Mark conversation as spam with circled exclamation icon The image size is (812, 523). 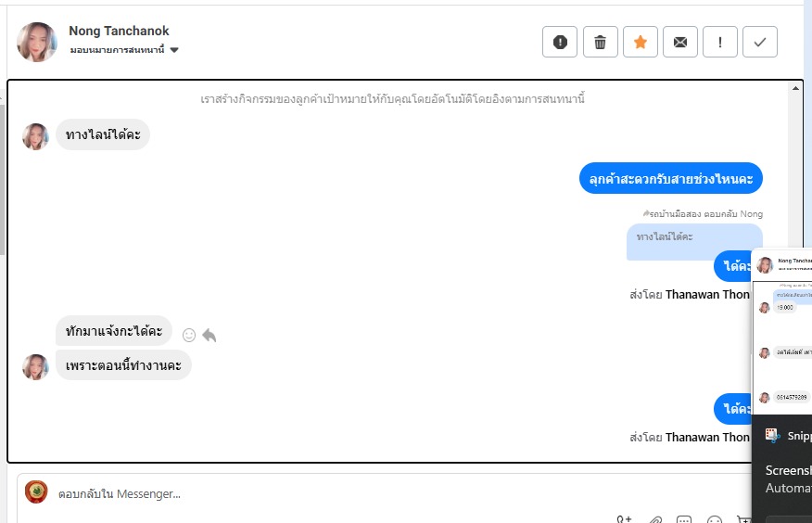(560, 42)
